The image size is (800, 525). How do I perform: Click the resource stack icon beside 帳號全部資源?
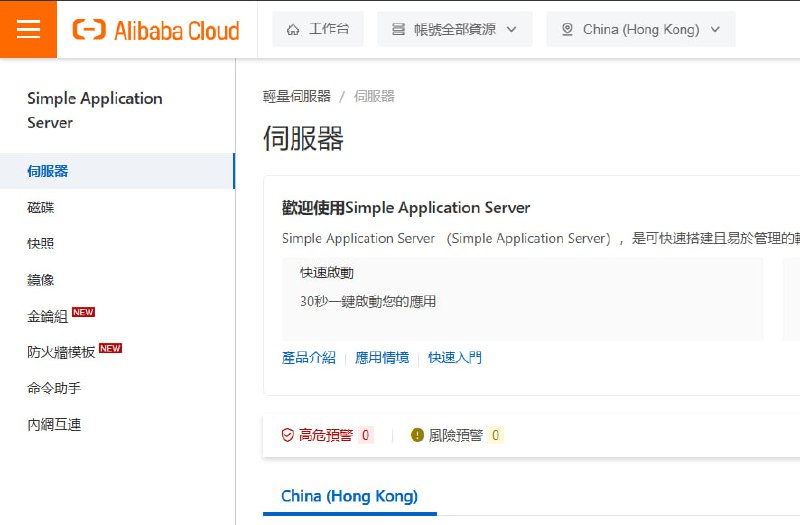pyautogui.click(x=398, y=30)
